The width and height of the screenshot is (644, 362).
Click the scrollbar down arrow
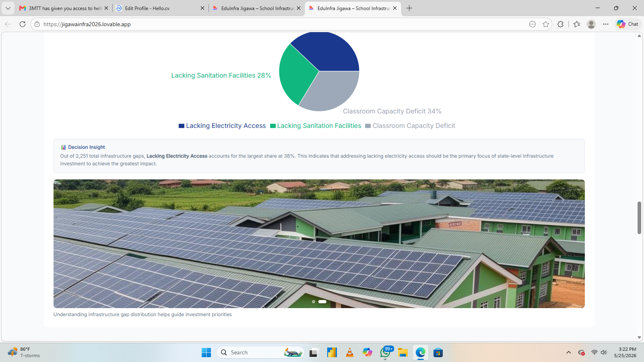coord(639,337)
